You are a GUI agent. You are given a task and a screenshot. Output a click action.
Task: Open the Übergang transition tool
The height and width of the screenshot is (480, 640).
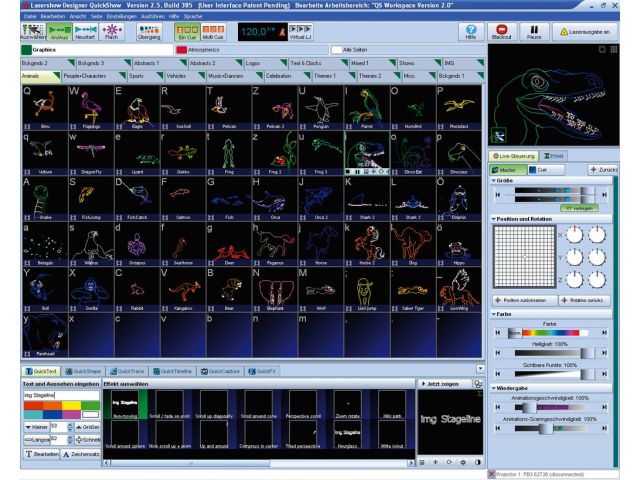click(149, 32)
